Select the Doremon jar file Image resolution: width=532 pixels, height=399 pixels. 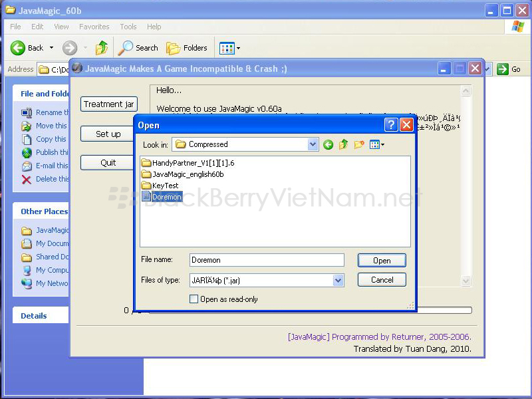click(162, 197)
